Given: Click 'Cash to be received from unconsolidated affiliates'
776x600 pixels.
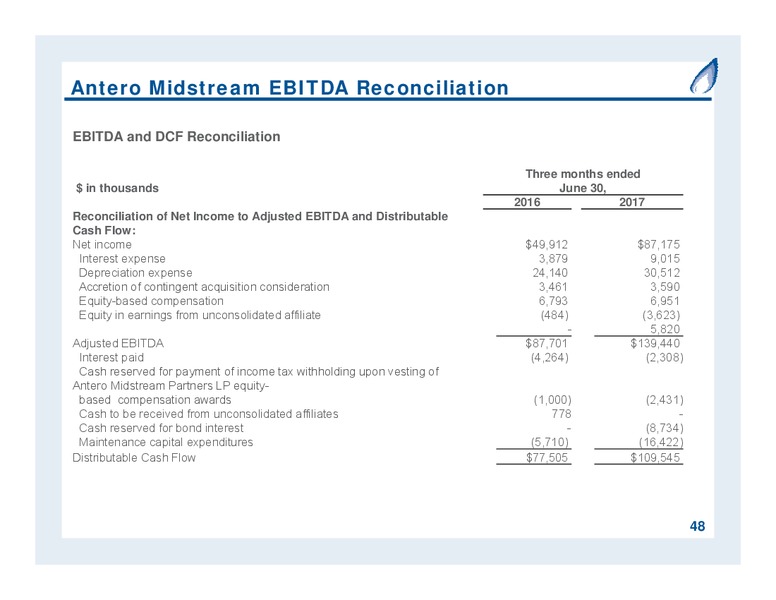Looking at the screenshot, I should click(x=208, y=414).
